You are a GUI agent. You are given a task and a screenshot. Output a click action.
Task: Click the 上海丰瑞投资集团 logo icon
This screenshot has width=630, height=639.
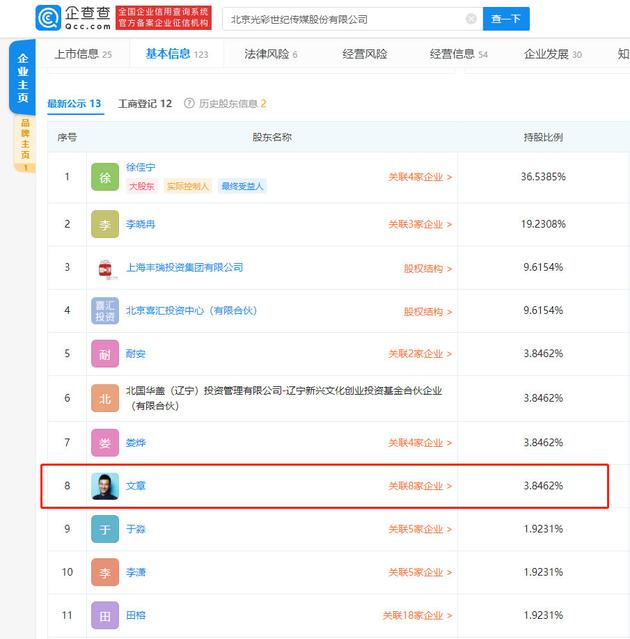click(x=106, y=269)
